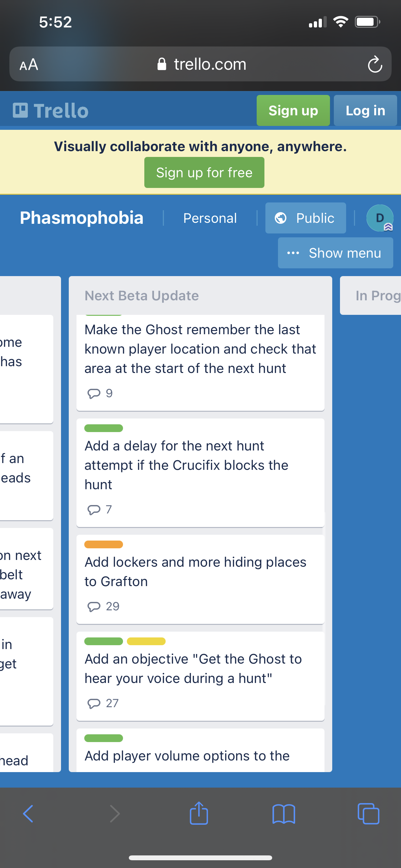Open comments icon on Grafton lockers card
Image resolution: width=401 pixels, height=868 pixels.
pyautogui.click(x=94, y=606)
